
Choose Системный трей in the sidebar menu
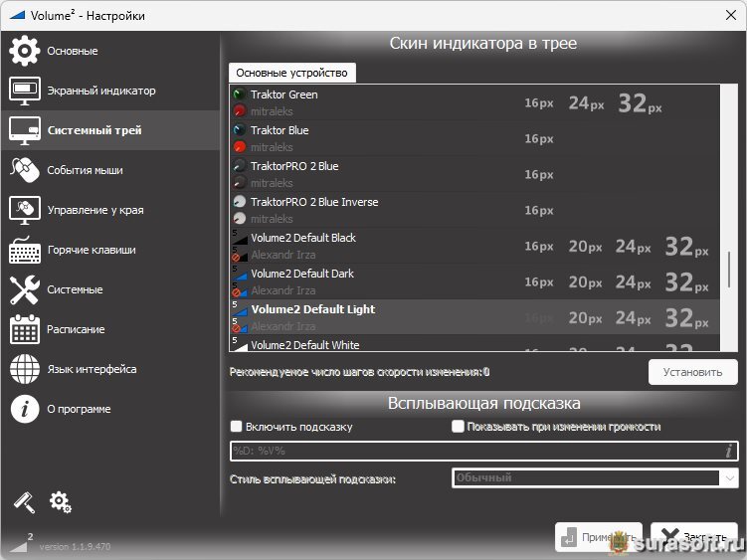[93, 130]
